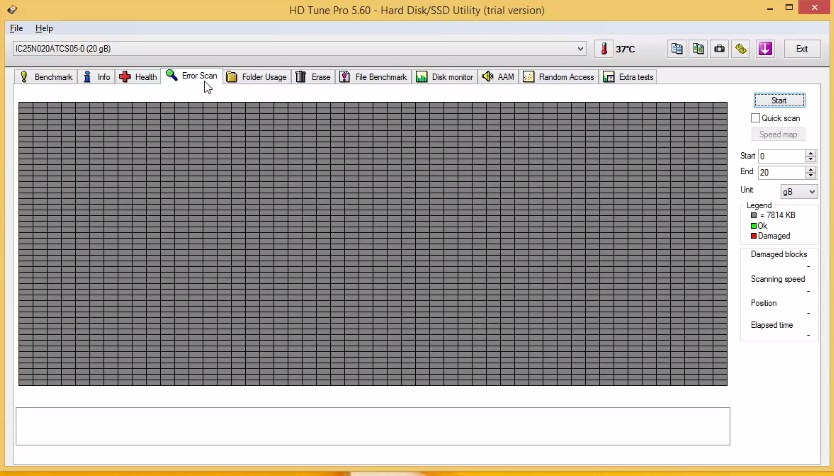The image size is (834, 476).
Task: Increase the End value with up arrow
Action: [x=811, y=169]
